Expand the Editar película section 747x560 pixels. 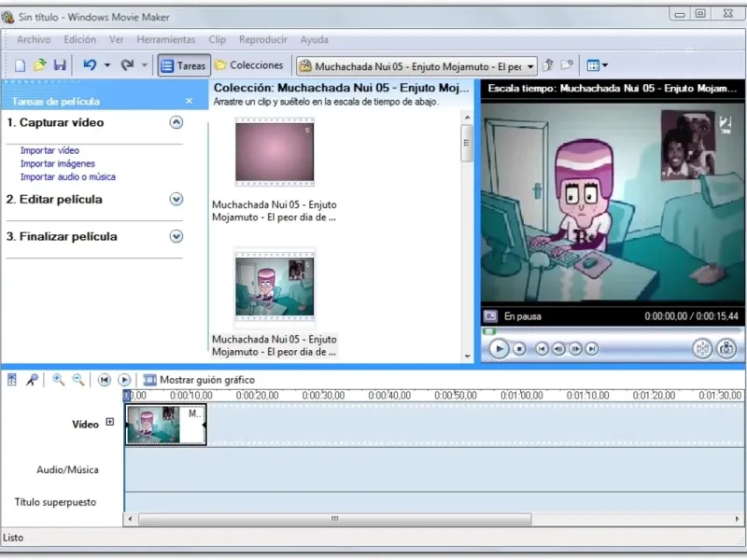[176, 199]
